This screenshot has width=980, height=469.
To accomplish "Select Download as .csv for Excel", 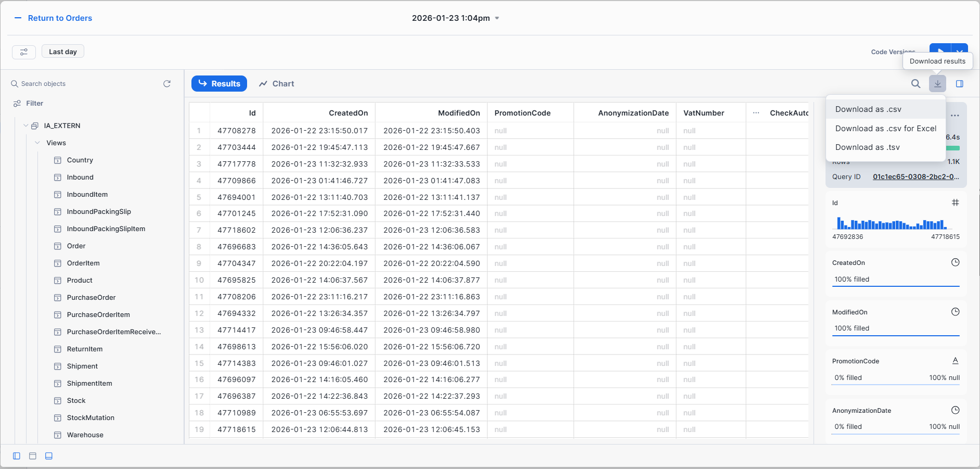I will click(x=885, y=129).
